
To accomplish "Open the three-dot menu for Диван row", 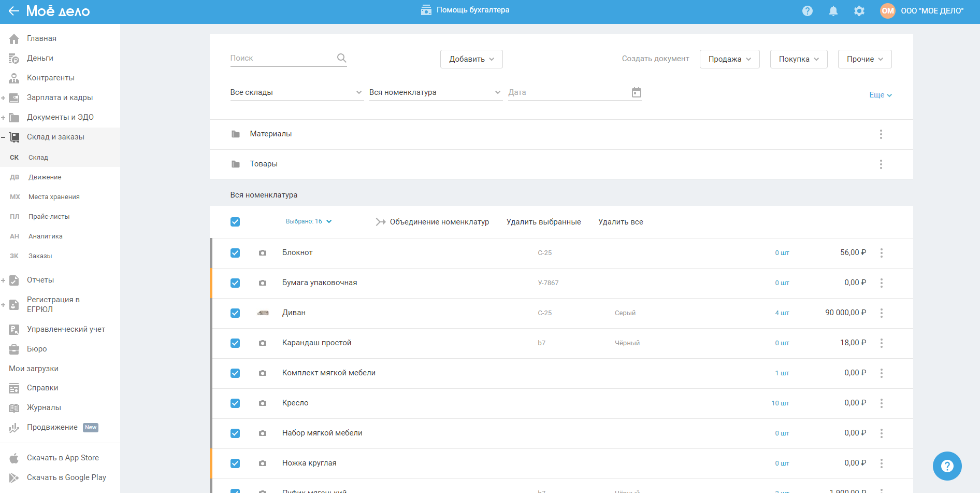I will (881, 313).
